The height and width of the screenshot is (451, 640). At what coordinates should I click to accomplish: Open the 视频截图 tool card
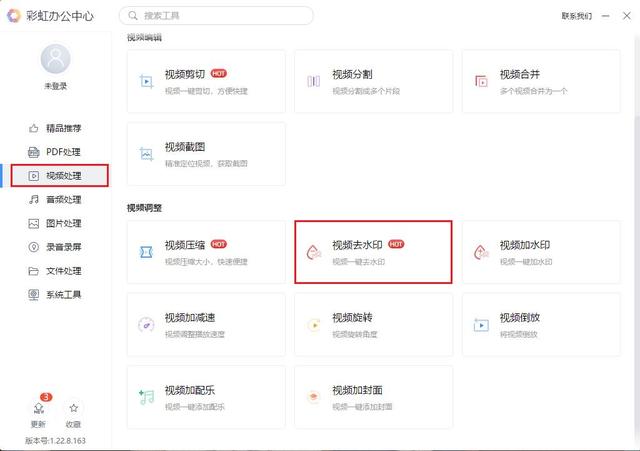coord(206,154)
